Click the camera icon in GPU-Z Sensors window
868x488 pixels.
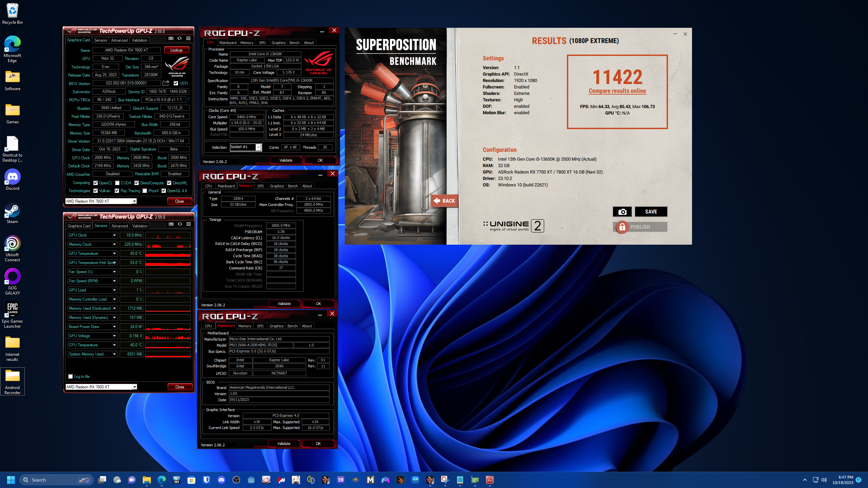[171, 224]
